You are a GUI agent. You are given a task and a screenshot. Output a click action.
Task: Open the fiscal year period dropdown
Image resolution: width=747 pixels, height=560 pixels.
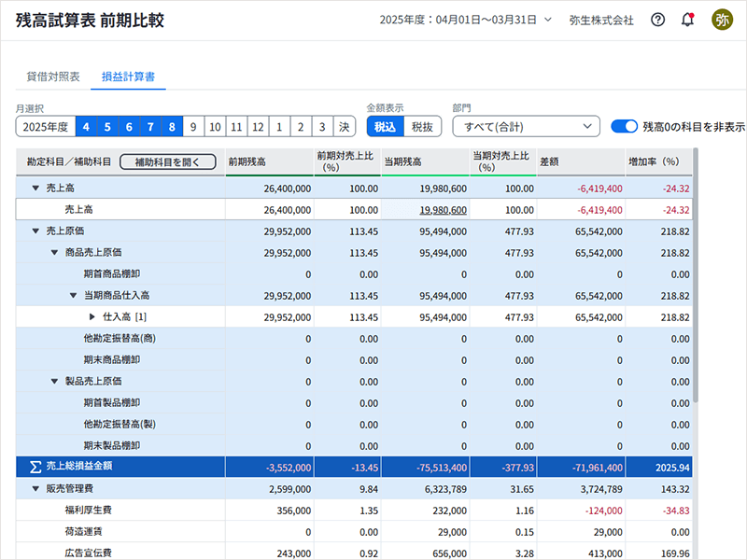pos(465,20)
